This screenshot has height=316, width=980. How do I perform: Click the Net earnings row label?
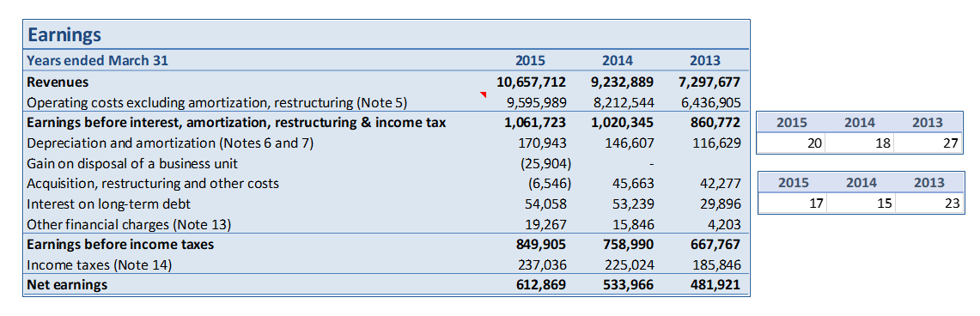(67, 285)
